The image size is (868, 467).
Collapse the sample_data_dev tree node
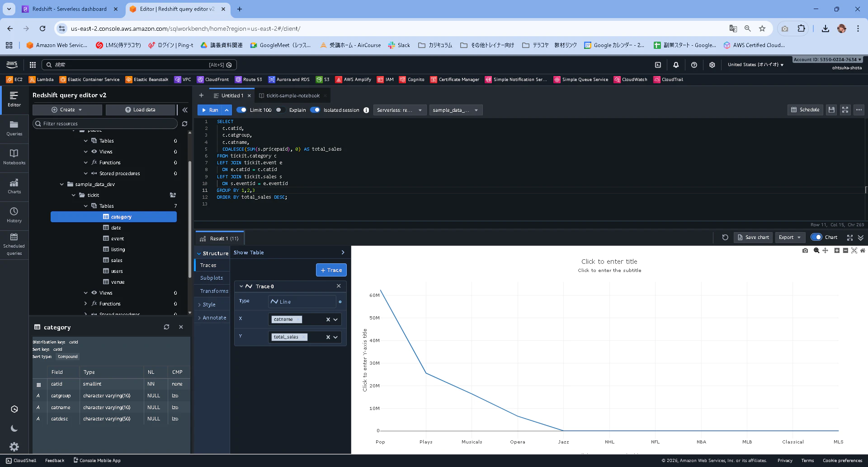pyautogui.click(x=62, y=184)
